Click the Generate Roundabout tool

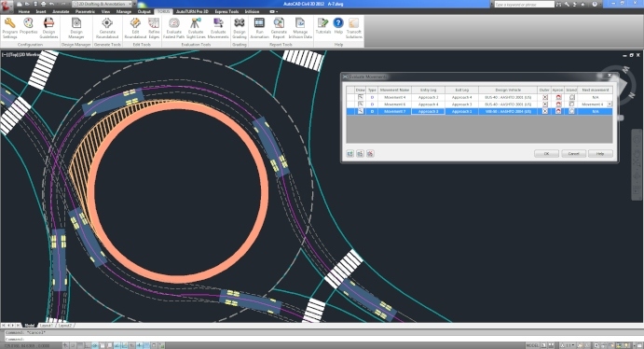click(107, 28)
